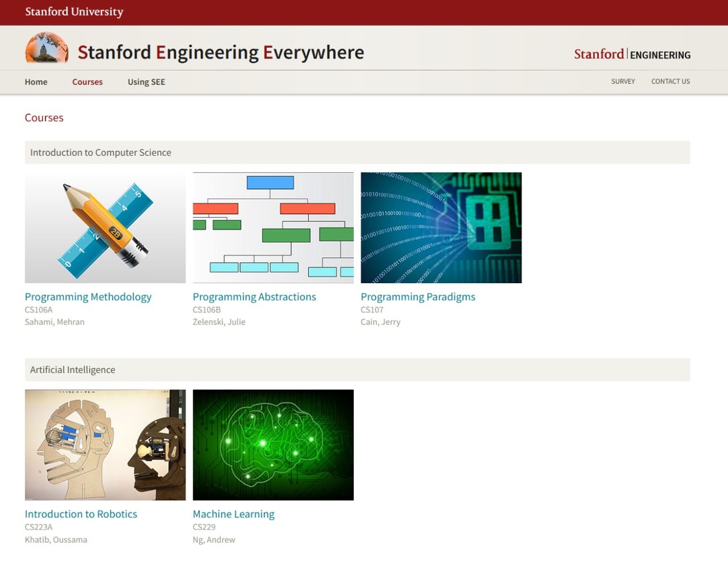
Task: Click the instructor name Cain, Jerry
Action: tap(380, 322)
